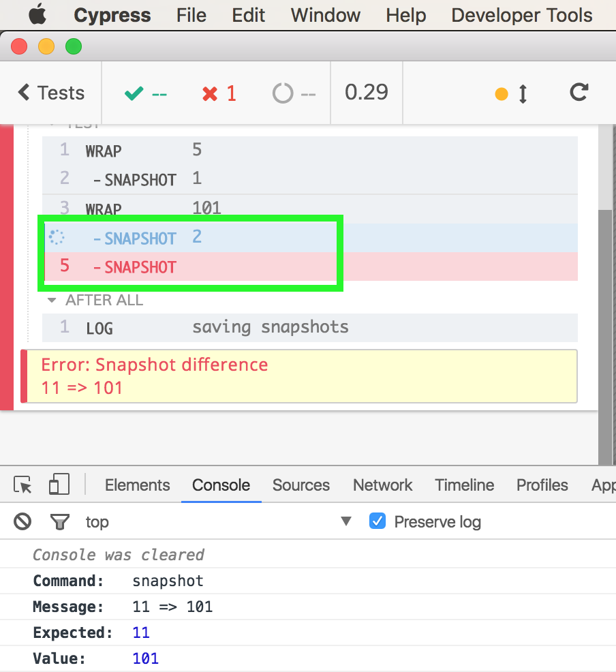
Task: Toggle auto-scrolling with the arrows icon
Action: (x=523, y=93)
